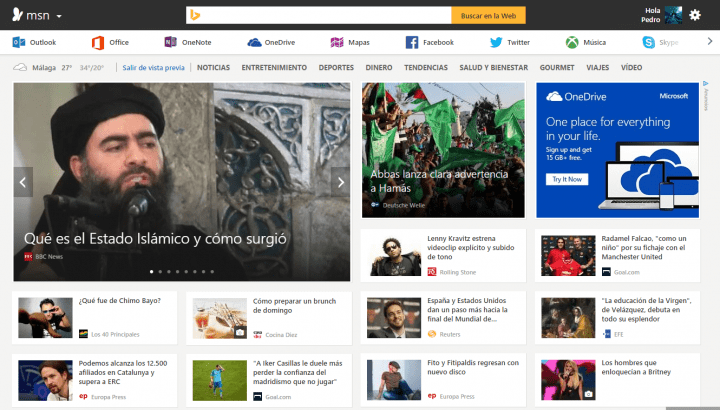Click the msn butterfly logo
The height and width of the screenshot is (410, 720).
(17, 15)
